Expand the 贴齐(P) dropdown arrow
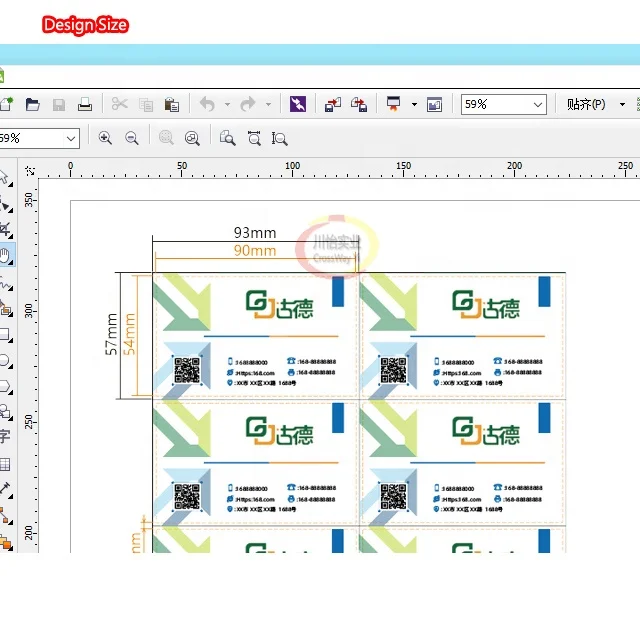 622,104
